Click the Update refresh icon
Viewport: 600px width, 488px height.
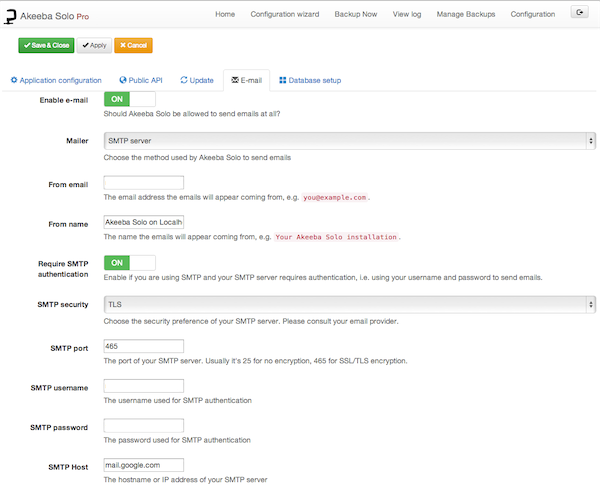click(184, 80)
